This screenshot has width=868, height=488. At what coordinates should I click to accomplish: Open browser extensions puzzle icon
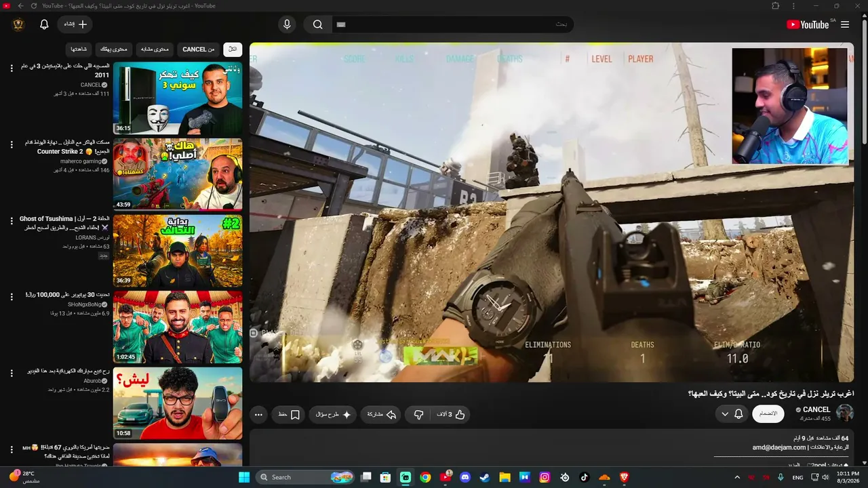click(776, 5)
